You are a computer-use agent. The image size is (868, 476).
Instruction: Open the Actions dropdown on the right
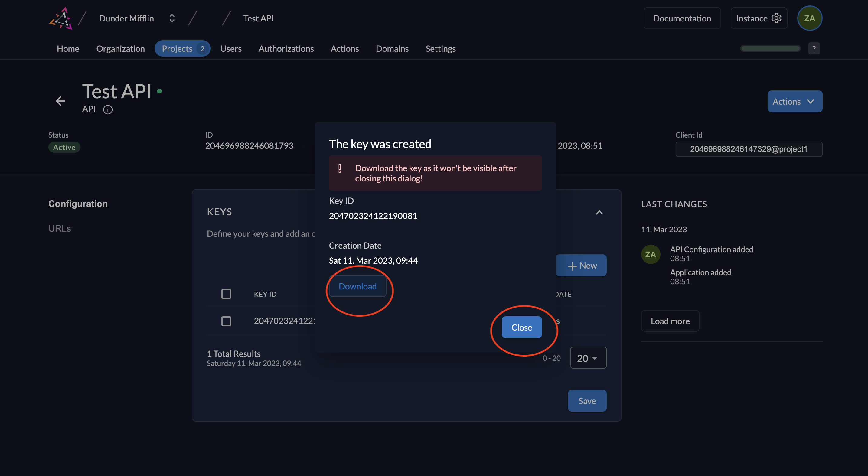[795, 101]
